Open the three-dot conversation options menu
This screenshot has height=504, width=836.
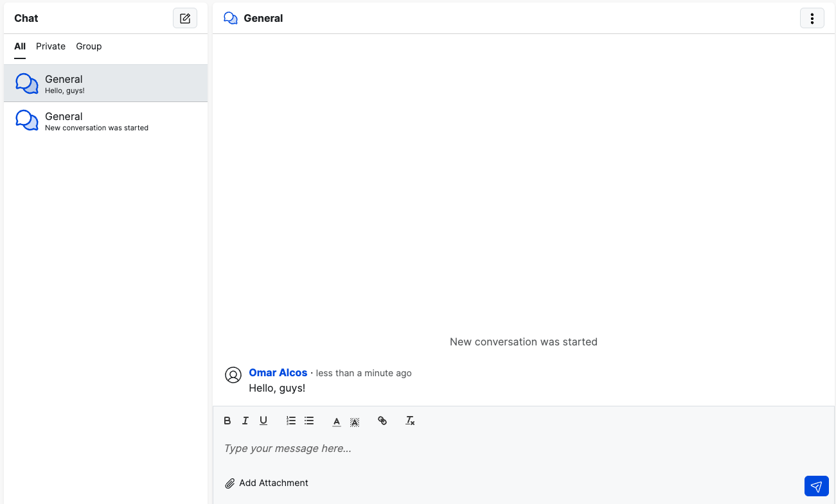[x=812, y=19]
